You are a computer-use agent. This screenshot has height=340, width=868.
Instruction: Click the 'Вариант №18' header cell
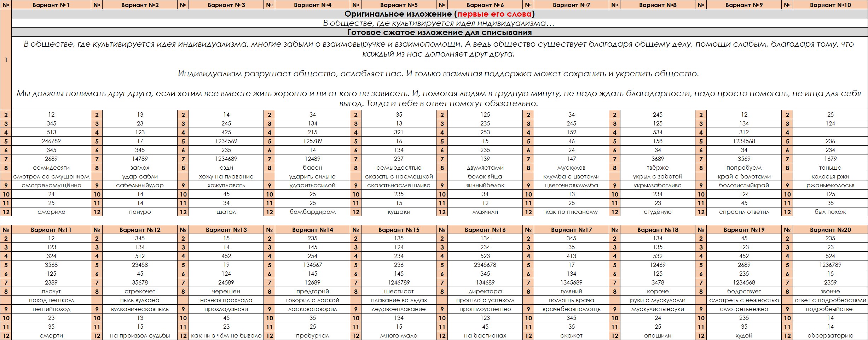tap(658, 230)
